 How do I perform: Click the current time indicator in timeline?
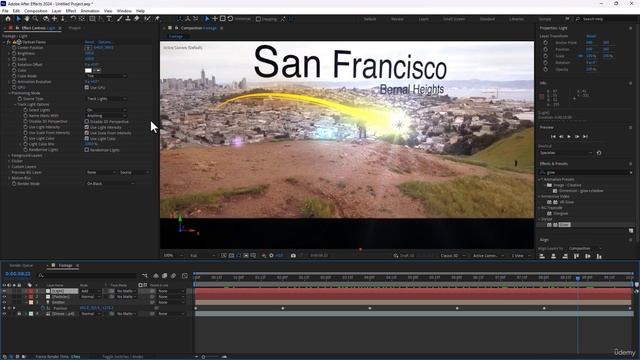point(578,278)
